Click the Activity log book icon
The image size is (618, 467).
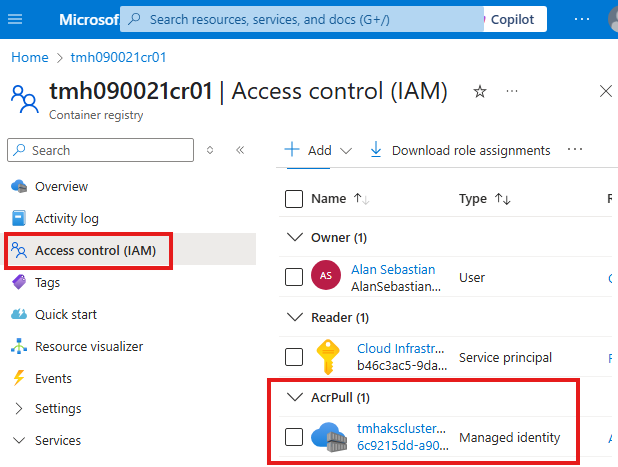click(19, 218)
